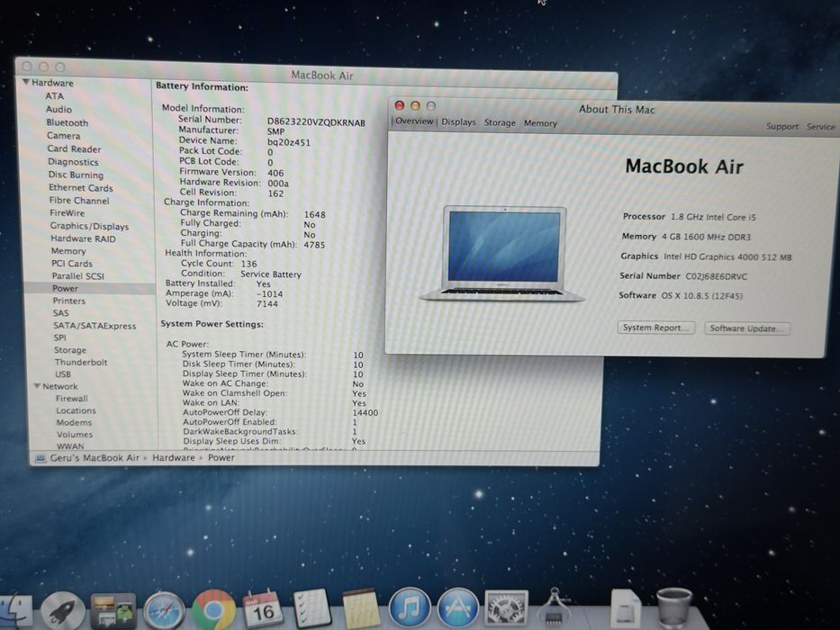Click the OS X 10.8.5 (12F45) version text

(701, 296)
